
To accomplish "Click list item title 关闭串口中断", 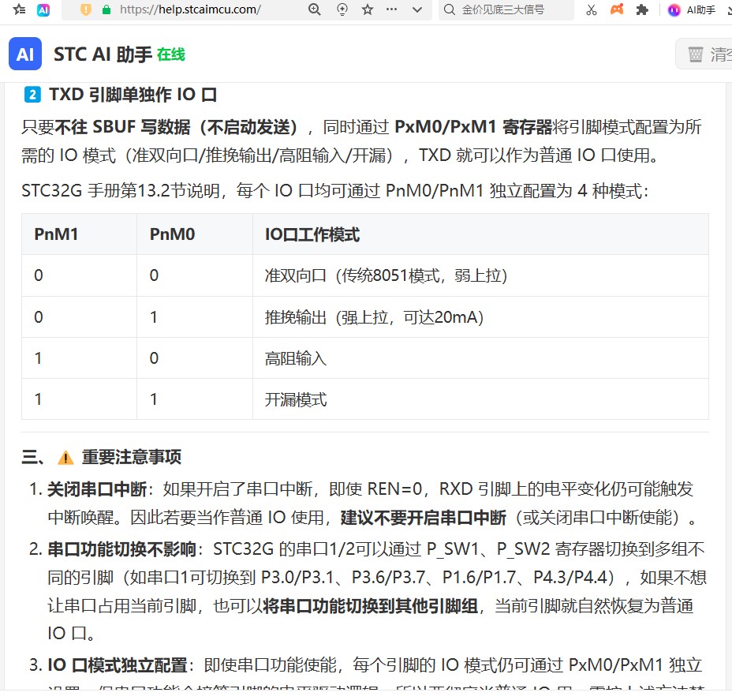I will point(97,489).
